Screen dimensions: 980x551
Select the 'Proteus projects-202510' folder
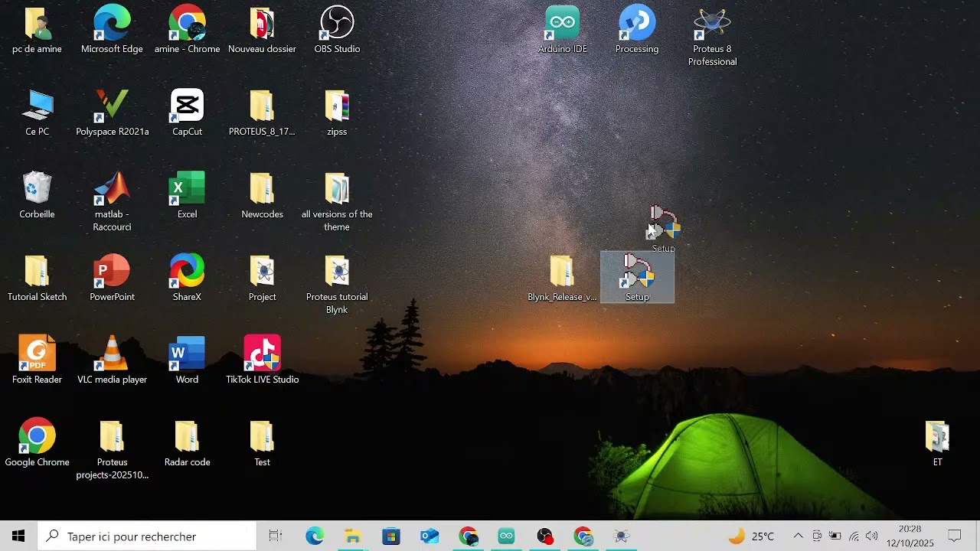click(x=112, y=450)
